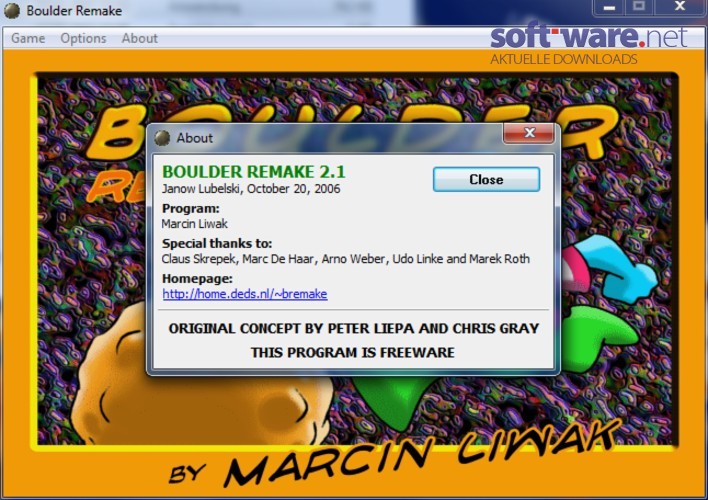The image size is (708, 500).
Task: Click the Close button in About dialog
Action: pyautogui.click(x=486, y=179)
